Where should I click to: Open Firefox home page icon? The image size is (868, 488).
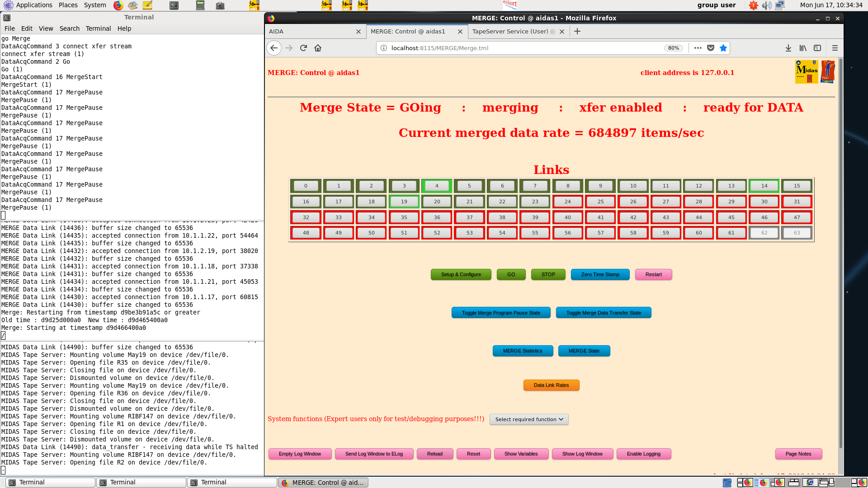[318, 48]
